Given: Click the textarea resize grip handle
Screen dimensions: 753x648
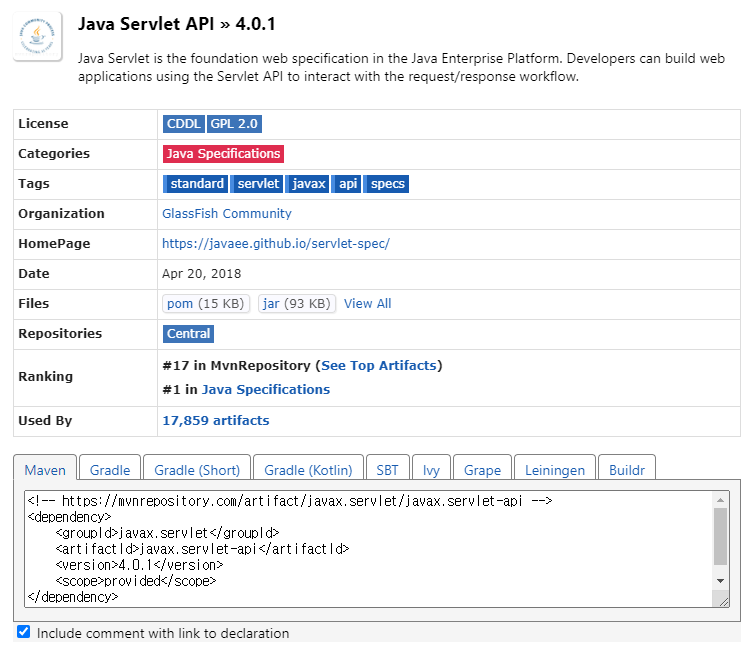Looking at the screenshot, I should click(723, 601).
